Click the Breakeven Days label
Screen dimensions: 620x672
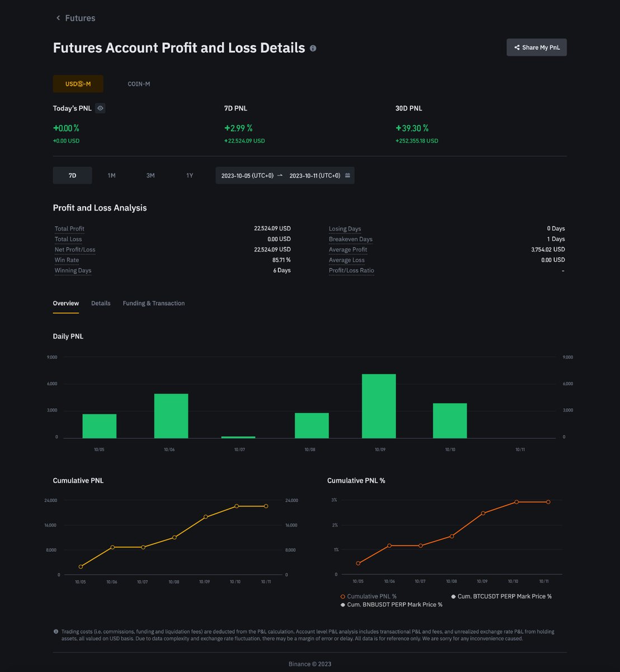[350, 239]
